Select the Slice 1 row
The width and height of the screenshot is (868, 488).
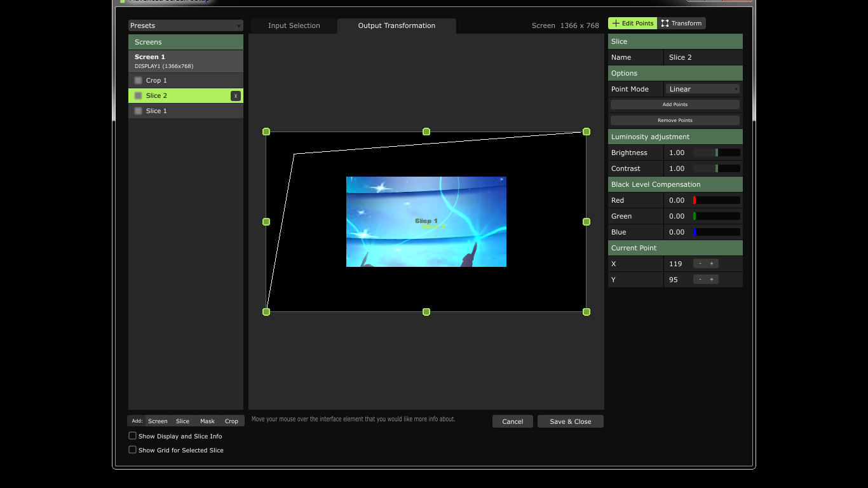186,111
